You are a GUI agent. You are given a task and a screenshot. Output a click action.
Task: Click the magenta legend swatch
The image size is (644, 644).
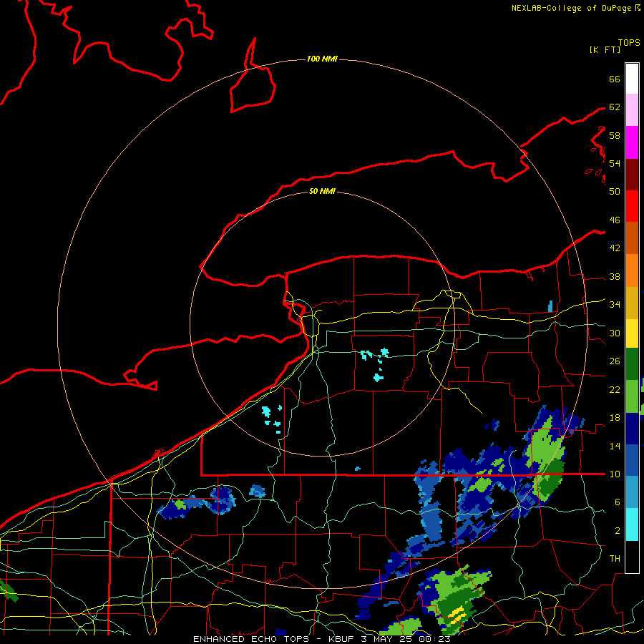632,142
